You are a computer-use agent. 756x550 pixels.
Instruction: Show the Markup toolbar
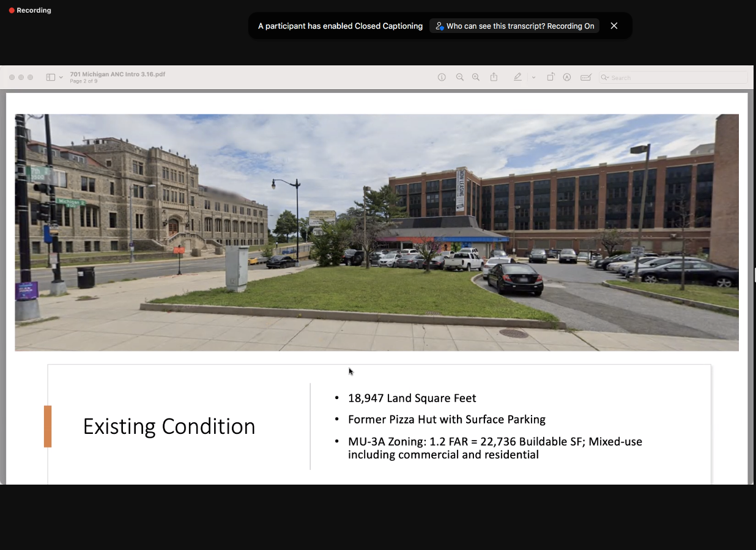[567, 77]
